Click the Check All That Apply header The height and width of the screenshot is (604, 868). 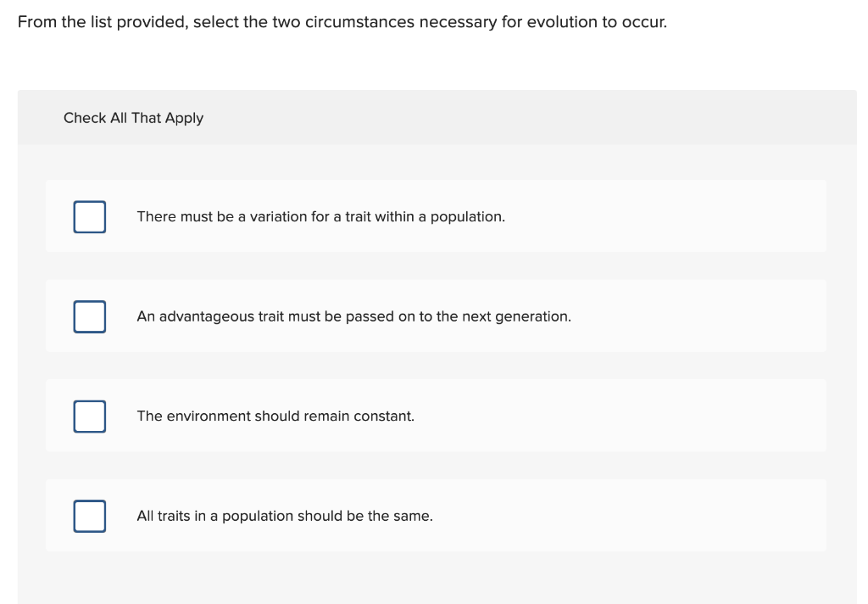point(133,118)
